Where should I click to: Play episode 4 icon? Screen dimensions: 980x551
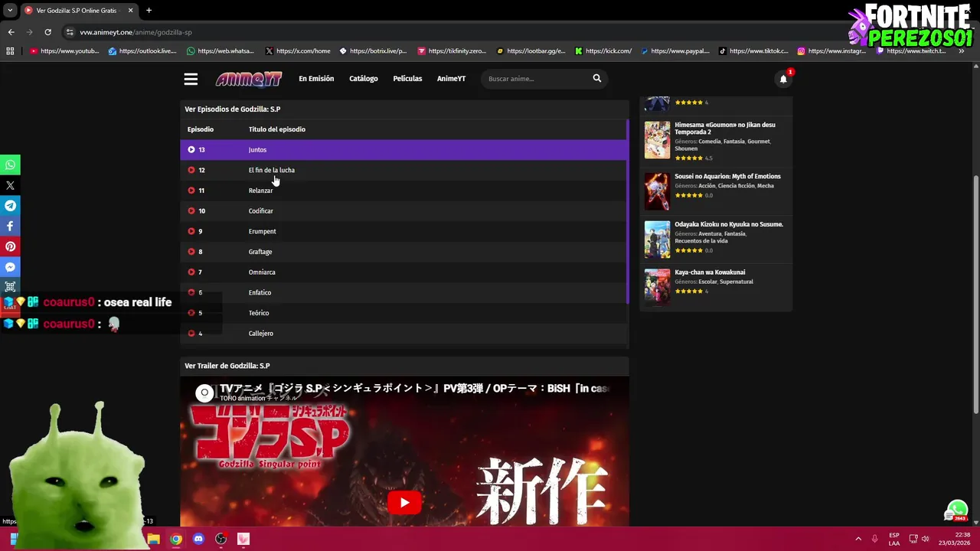coord(191,333)
